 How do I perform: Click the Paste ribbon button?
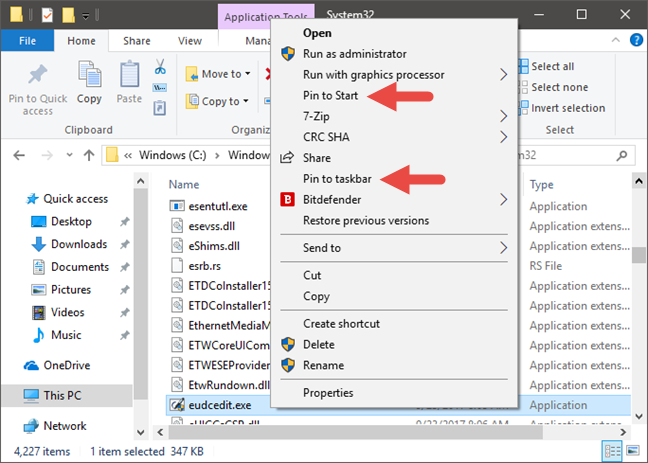pos(129,82)
